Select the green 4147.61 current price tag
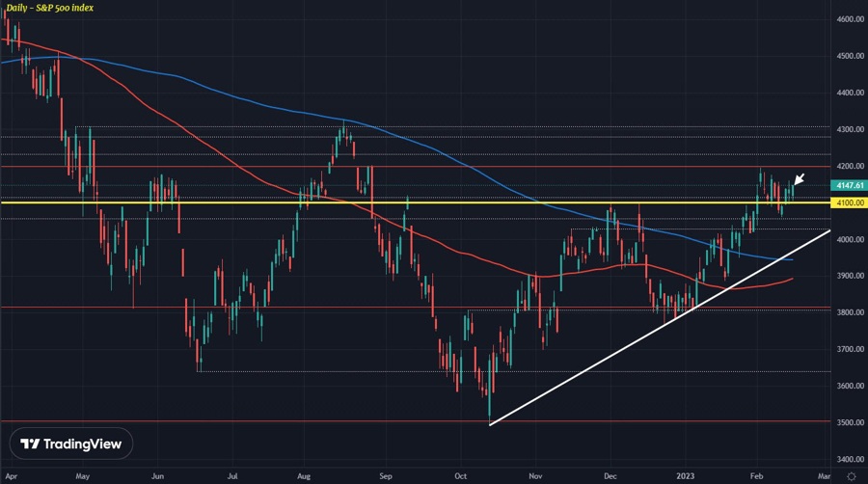 848,184
